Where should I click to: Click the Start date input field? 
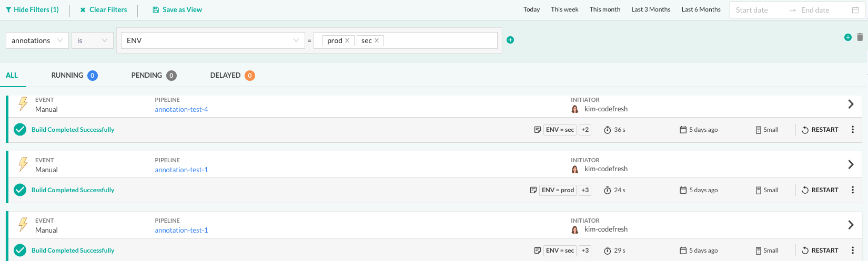[x=758, y=10]
